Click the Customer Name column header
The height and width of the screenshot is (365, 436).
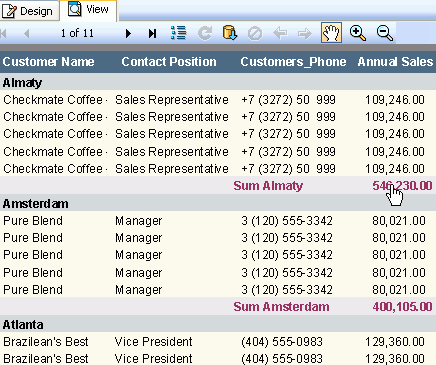49,62
